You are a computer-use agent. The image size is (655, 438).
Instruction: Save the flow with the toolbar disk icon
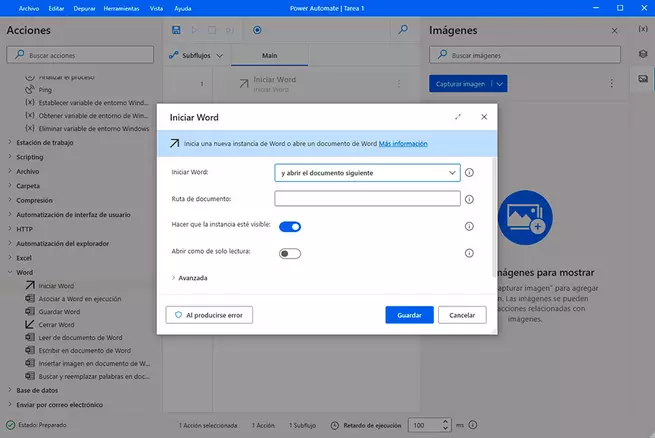(x=176, y=30)
